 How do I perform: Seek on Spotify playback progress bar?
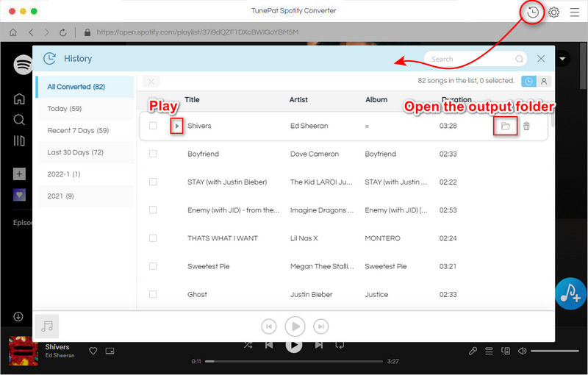(x=294, y=362)
